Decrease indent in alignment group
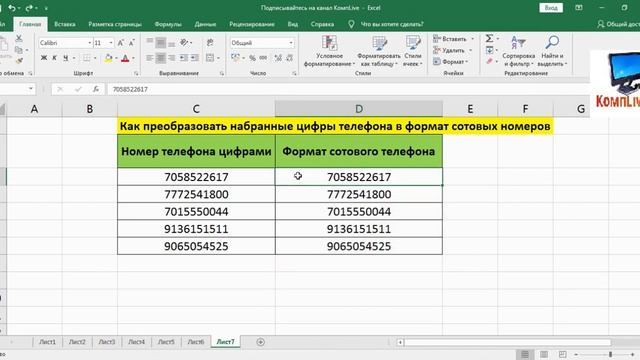Viewport: 640px width, 360px height. coord(184,58)
